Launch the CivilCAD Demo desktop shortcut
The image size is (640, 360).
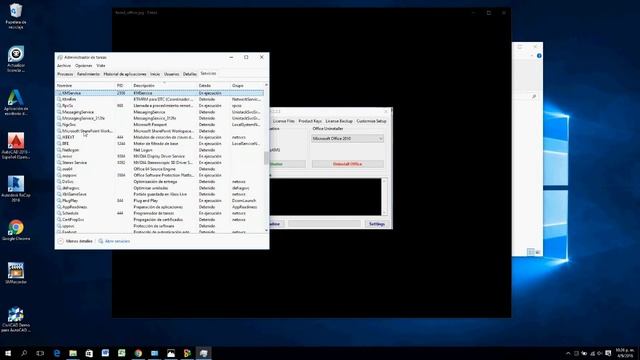[16, 320]
